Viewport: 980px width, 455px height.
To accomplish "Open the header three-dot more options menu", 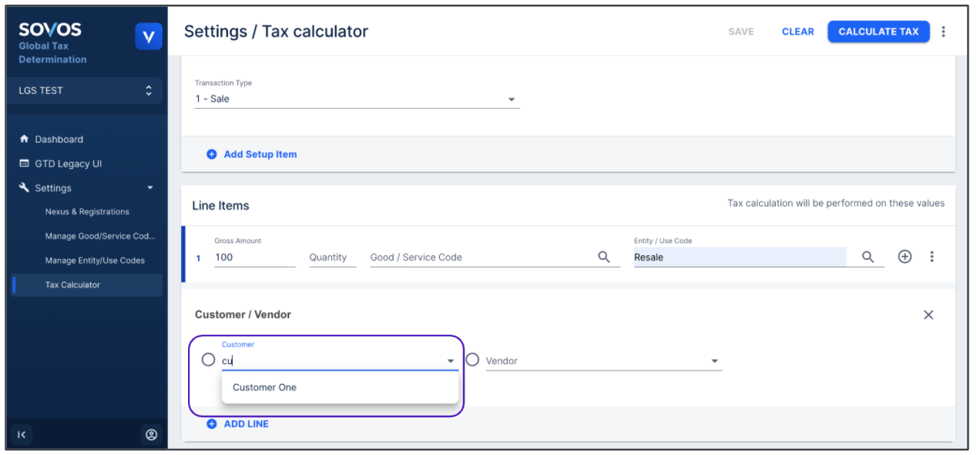I will tap(943, 32).
